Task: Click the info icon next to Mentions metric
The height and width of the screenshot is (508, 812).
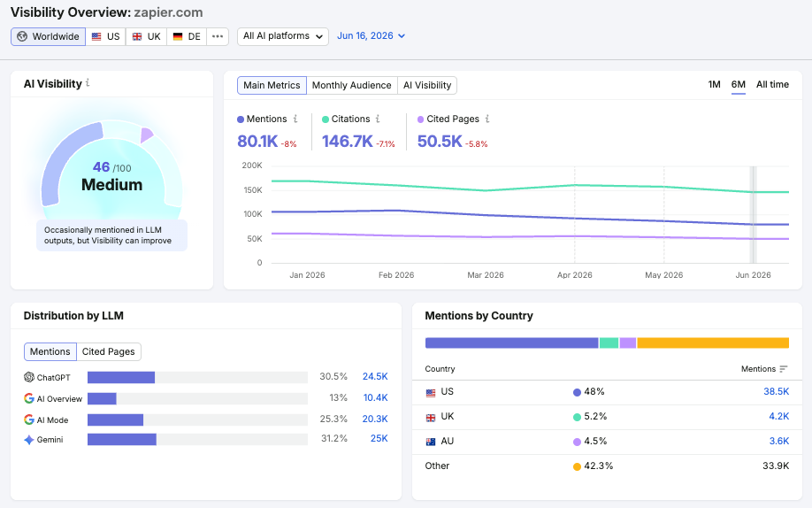Action: click(295, 119)
